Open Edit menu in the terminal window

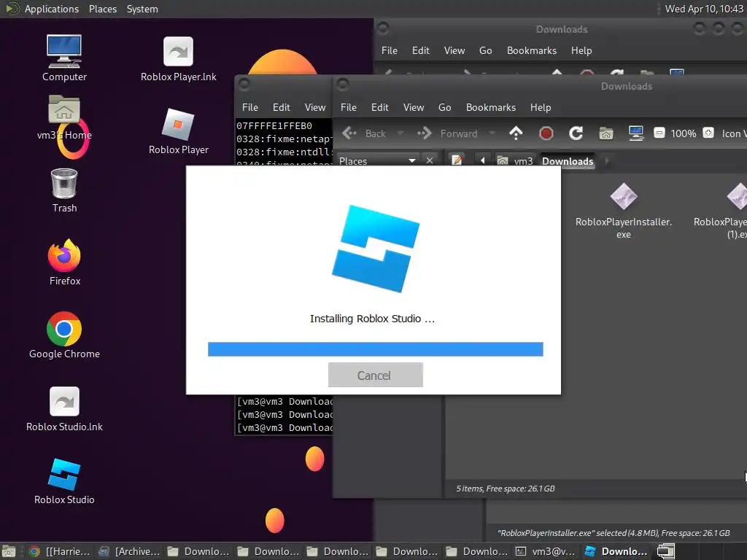click(281, 108)
